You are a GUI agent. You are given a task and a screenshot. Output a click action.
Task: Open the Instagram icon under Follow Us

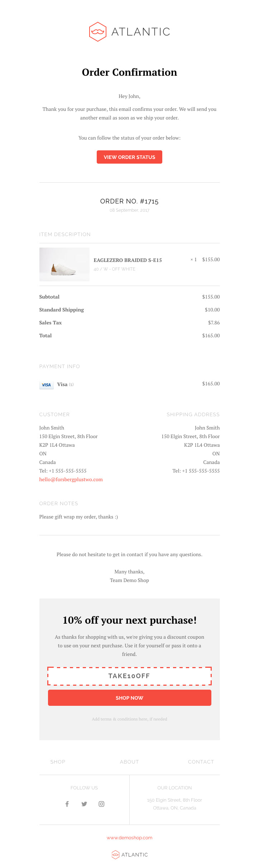coord(101,804)
